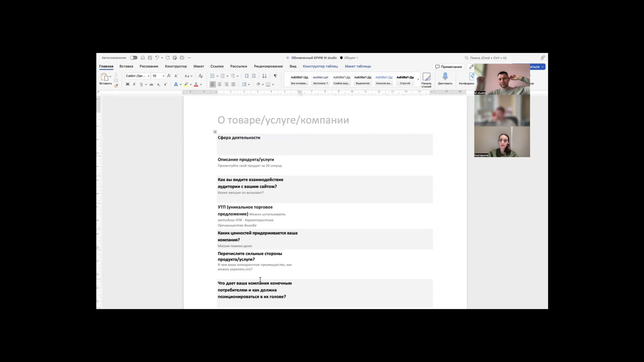Increase indent with the indent icon
Viewport: 644px width, 362px height.
pos(254,76)
